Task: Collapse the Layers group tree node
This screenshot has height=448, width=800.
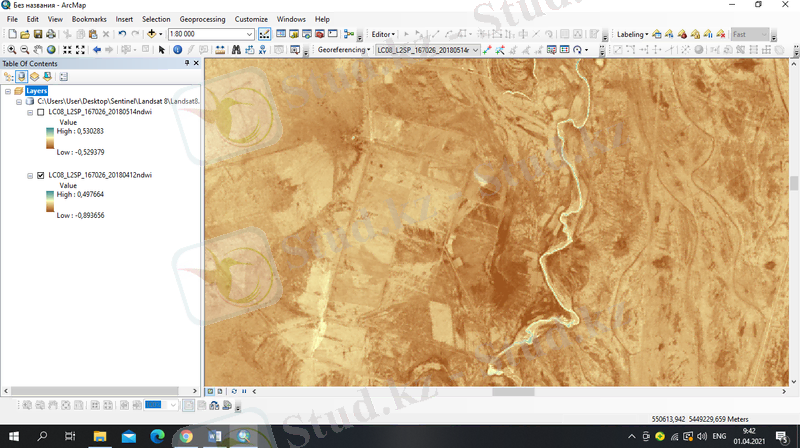Action: [x=8, y=90]
